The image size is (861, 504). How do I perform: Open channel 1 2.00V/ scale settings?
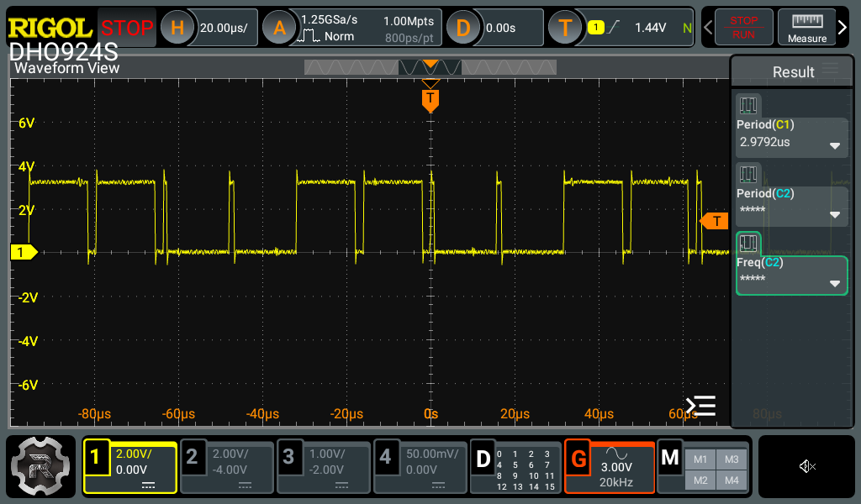[x=134, y=454]
